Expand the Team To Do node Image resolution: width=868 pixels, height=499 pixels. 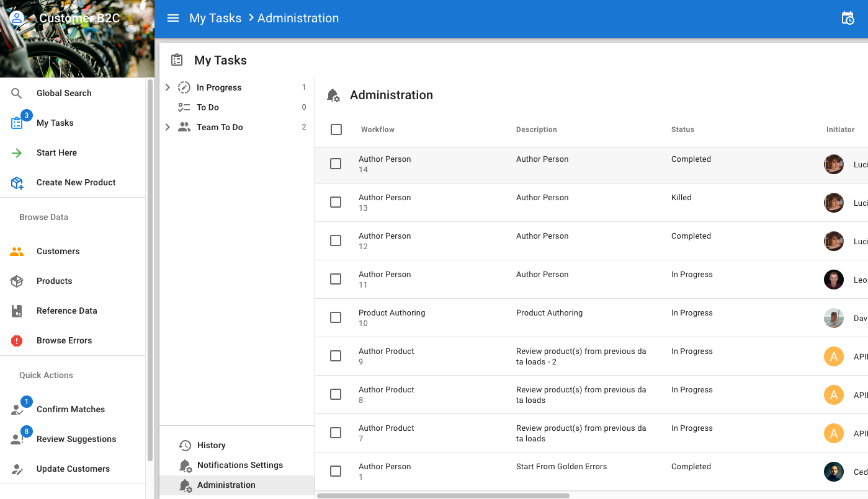(168, 127)
